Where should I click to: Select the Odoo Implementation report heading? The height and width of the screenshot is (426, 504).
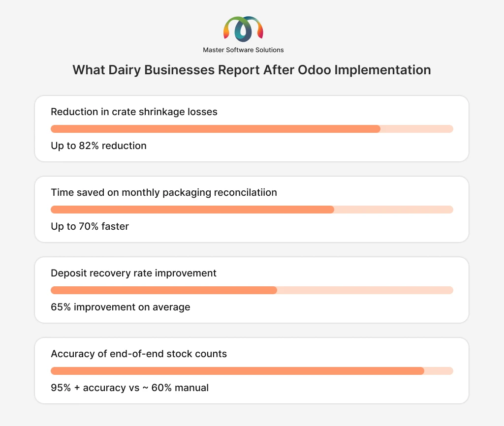pos(252,70)
